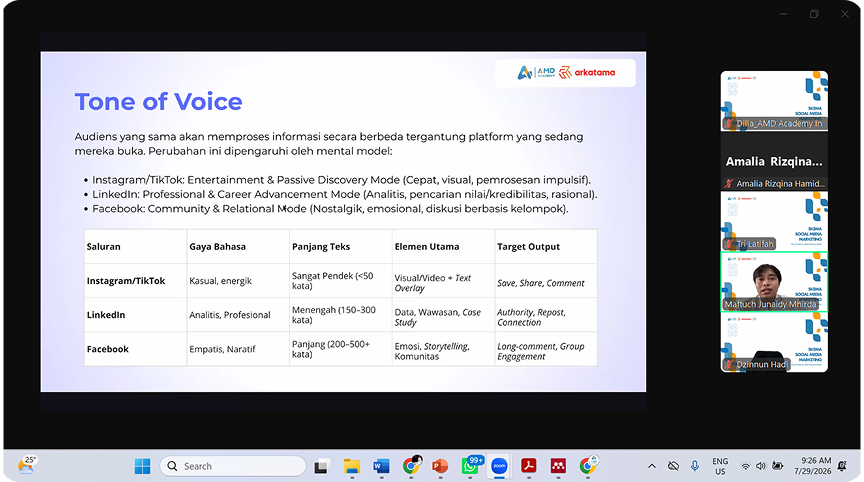Open the weather widget showing 25°

(x=26, y=465)
